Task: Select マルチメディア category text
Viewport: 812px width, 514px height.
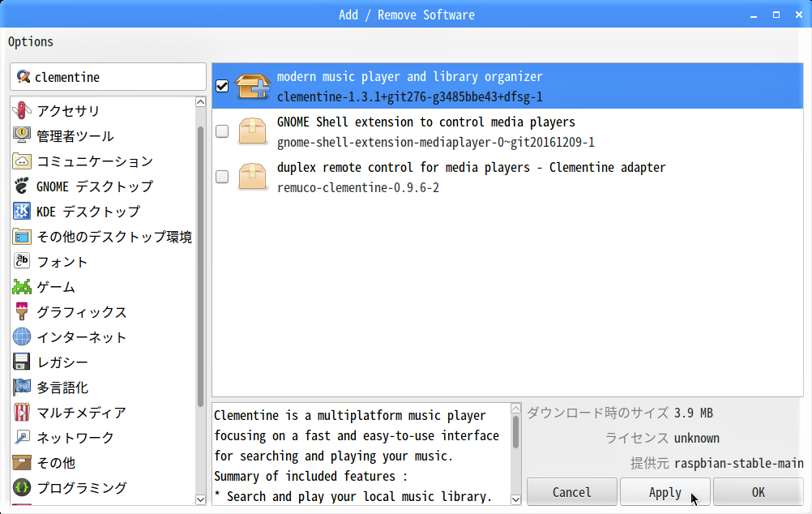Action: 81,413
